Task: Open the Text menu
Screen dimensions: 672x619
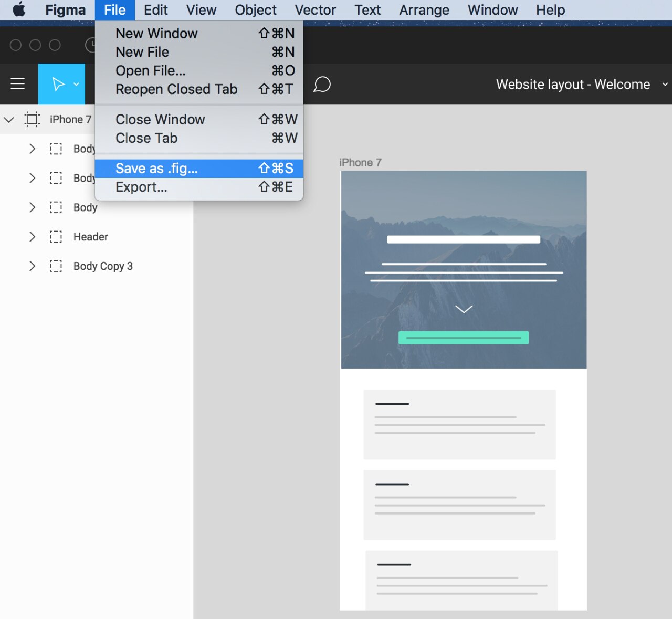Action: click(x=367, y=10)
